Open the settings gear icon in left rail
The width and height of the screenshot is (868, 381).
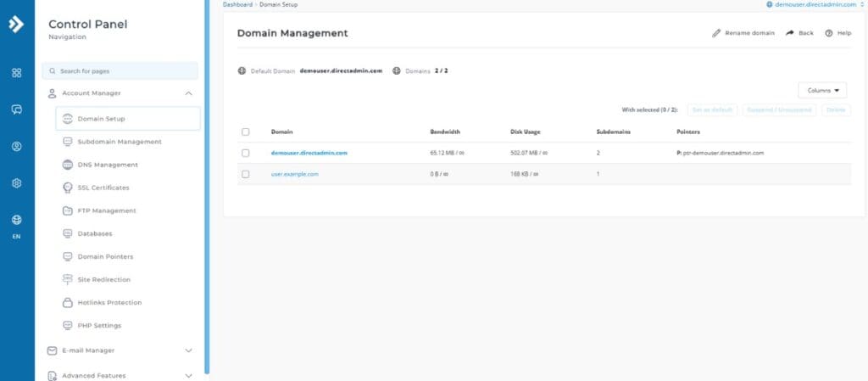pyautogui.click(x=16, y=182)
